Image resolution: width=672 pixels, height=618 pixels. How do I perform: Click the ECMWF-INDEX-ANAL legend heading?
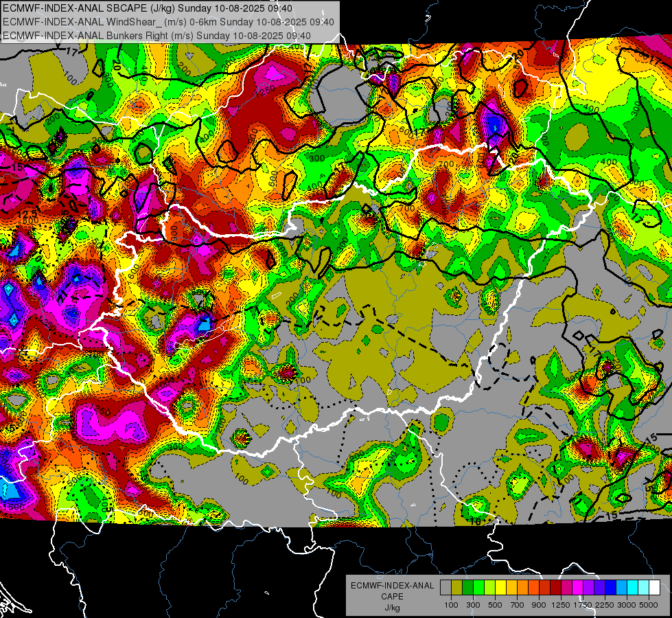[x=392, y=586]
